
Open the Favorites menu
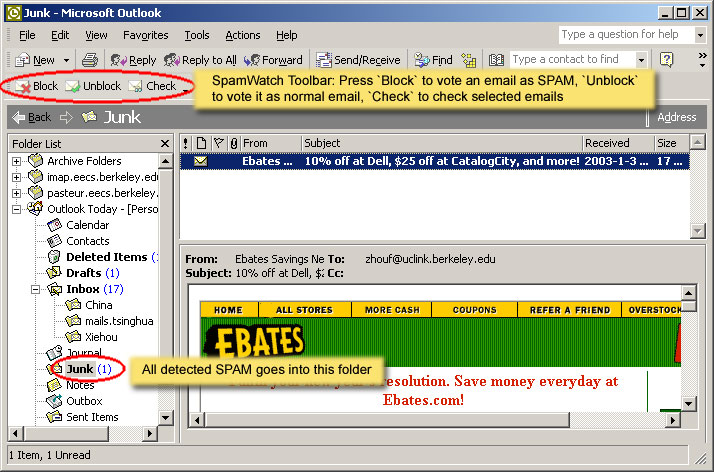(x=145, y=35)
